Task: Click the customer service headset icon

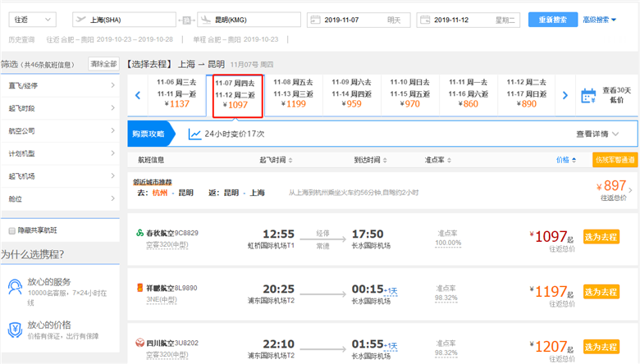Action: click(15, 287)
